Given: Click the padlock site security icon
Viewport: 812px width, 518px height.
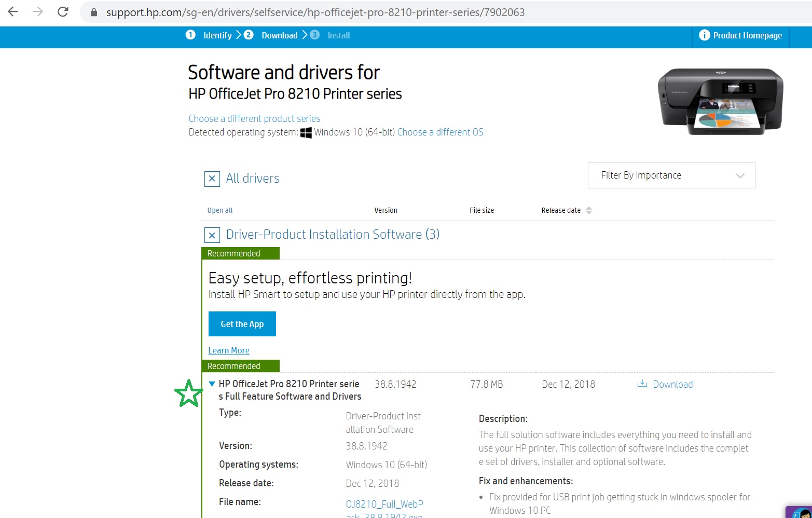Looking at the screenshot, I should 94,12.
